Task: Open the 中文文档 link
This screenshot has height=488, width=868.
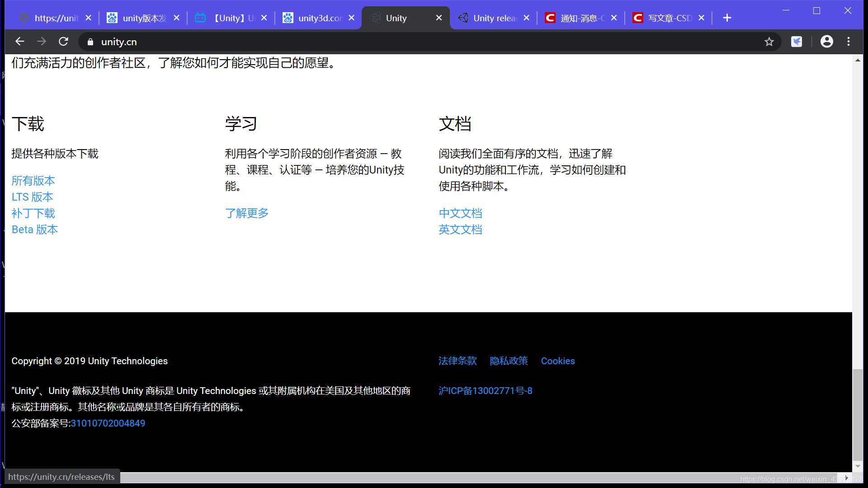Action: 460,213
